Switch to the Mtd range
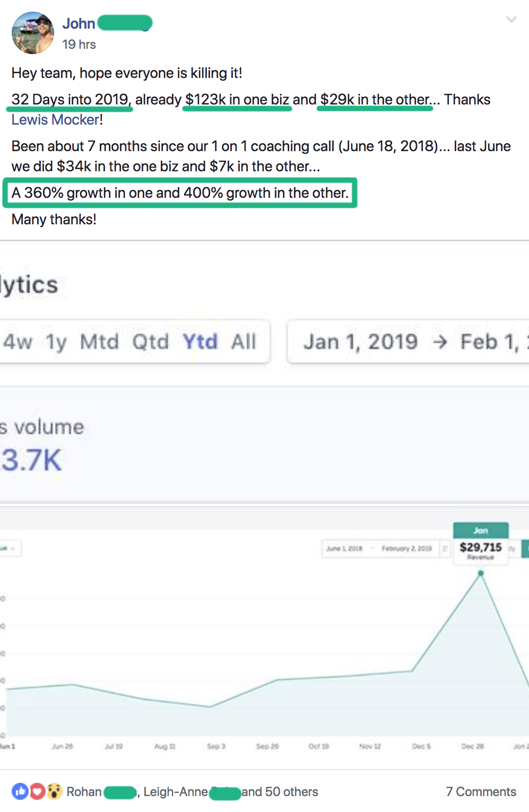This screenshot has width=529, height=812. (99, 342)
